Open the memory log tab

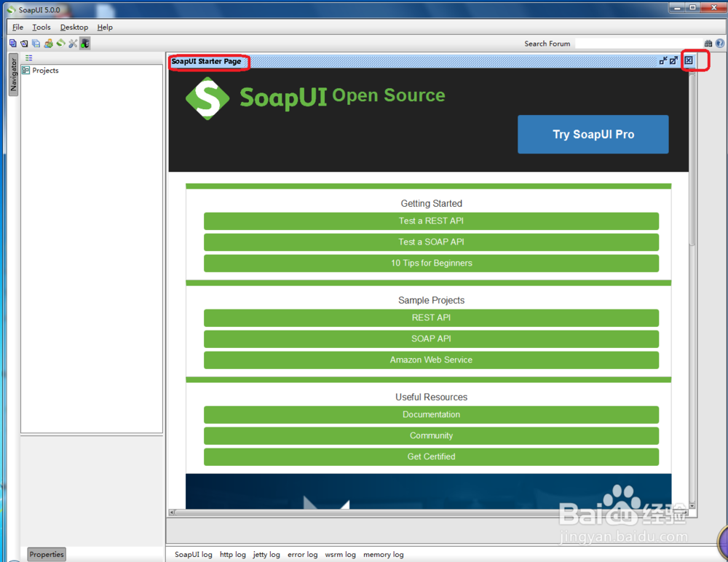[x=384, y=554]
